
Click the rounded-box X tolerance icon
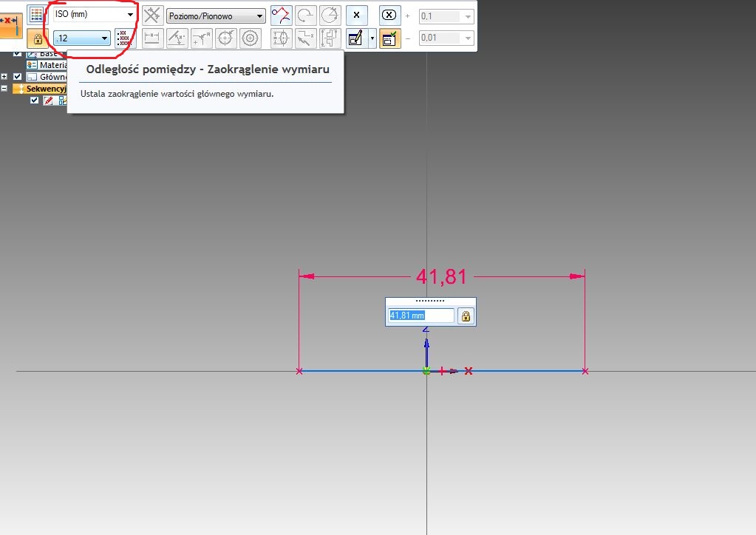click(x=389, y=16)
